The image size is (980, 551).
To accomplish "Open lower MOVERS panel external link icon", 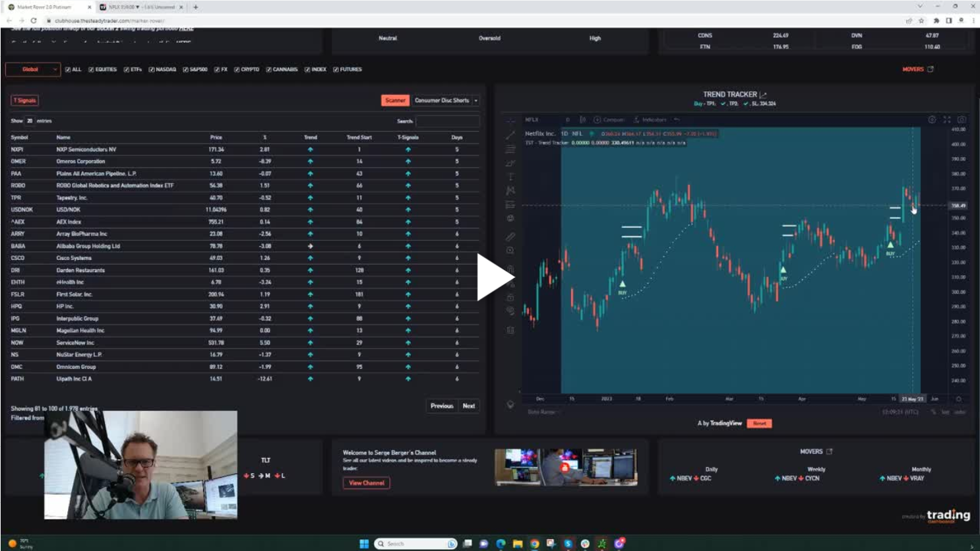I will click(x=830, y=451).
